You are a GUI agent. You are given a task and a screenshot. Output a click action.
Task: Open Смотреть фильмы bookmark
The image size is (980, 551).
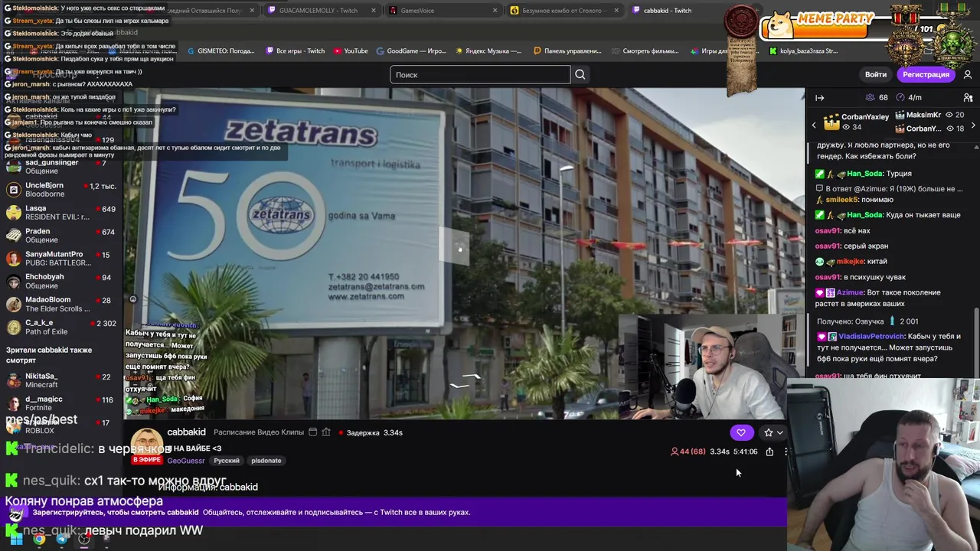[x=645, y=51]
